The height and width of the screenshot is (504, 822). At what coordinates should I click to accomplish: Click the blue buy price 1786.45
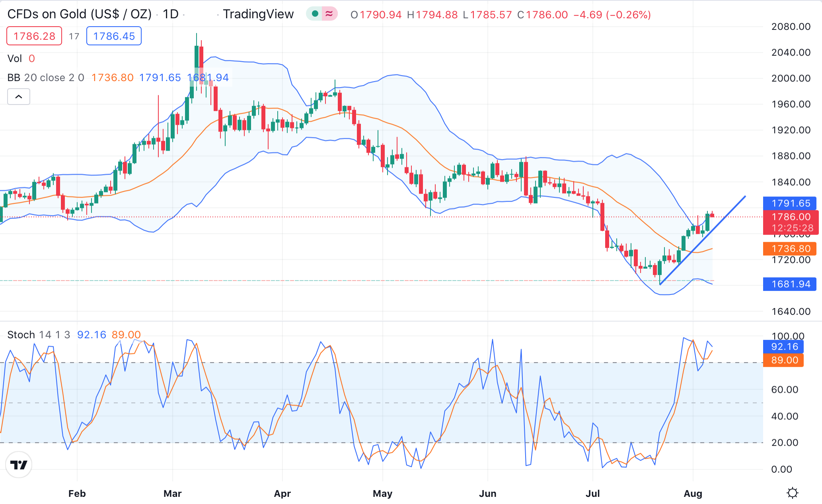tap(114, 36)
